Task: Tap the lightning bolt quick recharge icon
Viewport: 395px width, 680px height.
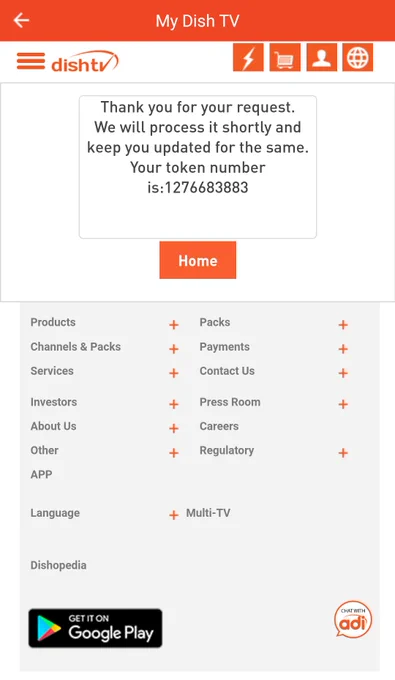Action: click(x=248, y=57)
